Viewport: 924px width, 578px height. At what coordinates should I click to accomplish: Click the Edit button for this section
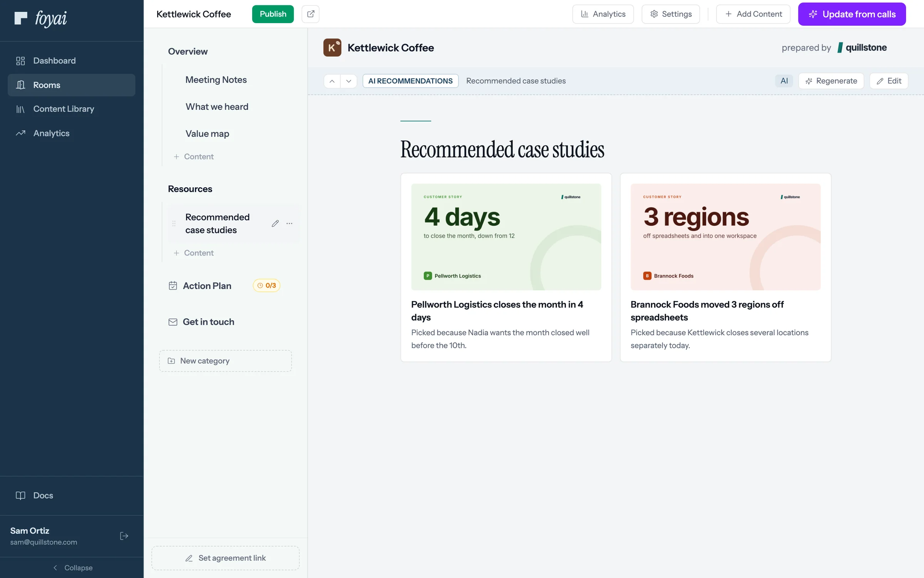(889, 81)
